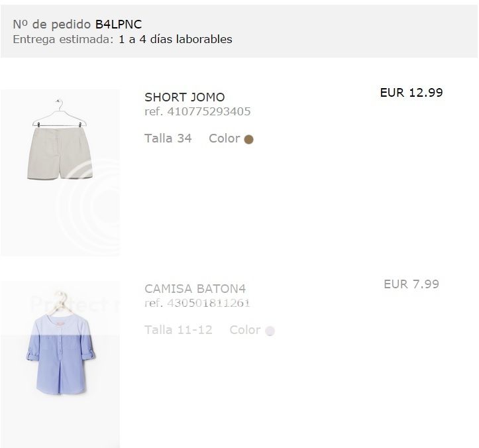Click the Color label beside Talla 11-12
This screenshot has height=448, width=479.
click(x=244, y=329)
